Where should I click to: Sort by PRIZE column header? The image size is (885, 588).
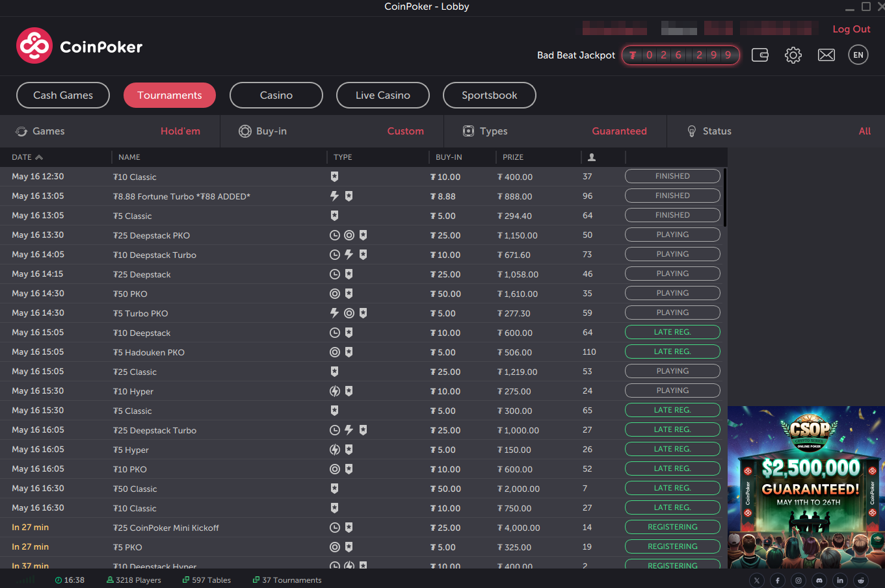(513, 157)
